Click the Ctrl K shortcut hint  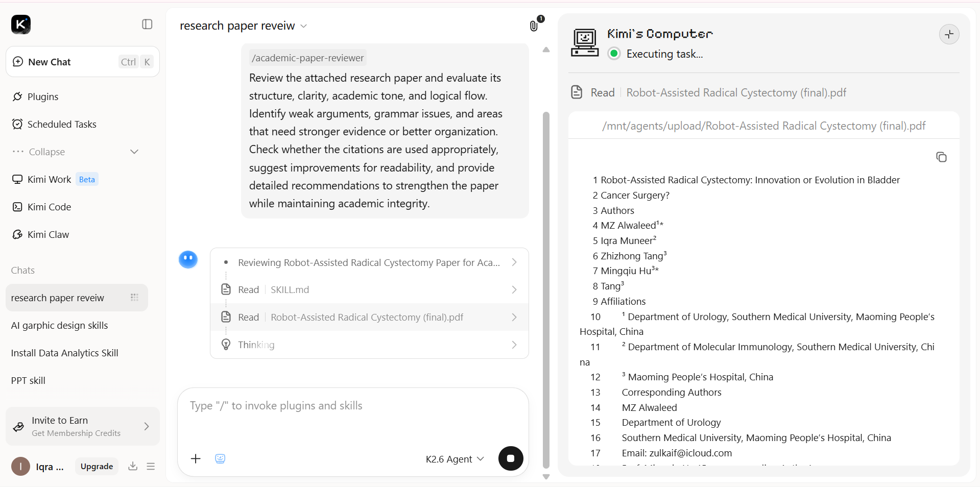[135, 62]
